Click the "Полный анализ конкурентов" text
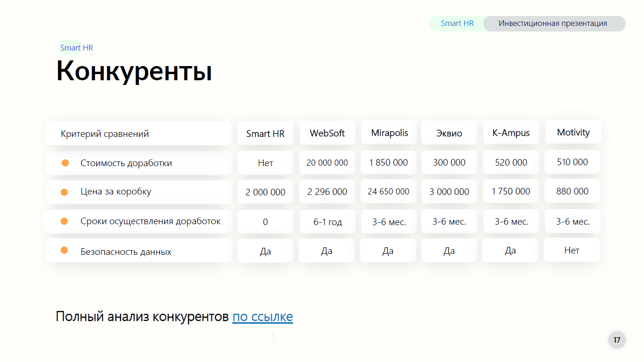This screenshot has height=362, width=644. click(x=142, y=316)
